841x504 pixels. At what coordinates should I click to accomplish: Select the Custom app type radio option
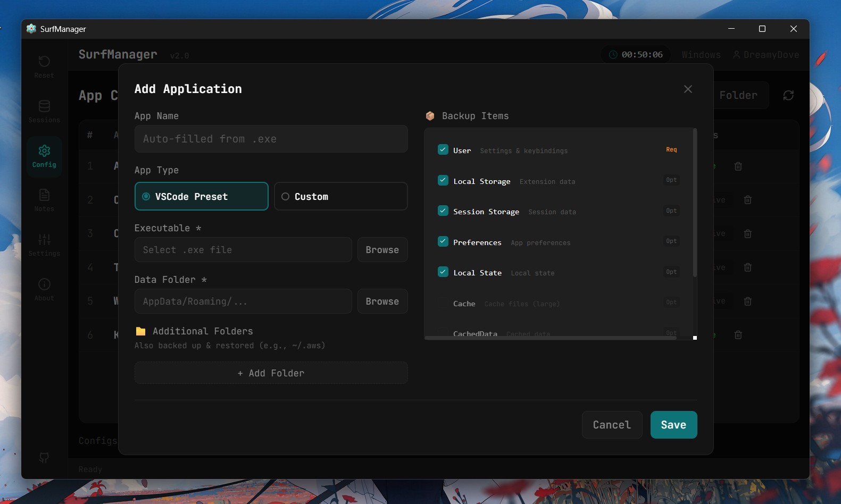(341, 197)
